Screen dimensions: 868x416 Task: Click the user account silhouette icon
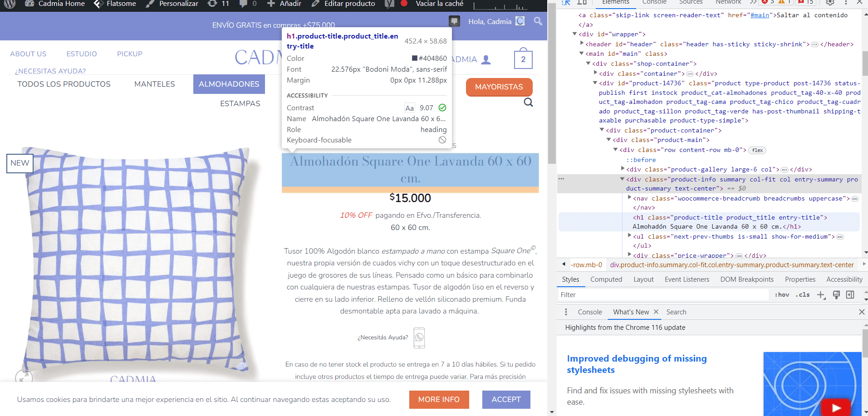pos(486,59)
